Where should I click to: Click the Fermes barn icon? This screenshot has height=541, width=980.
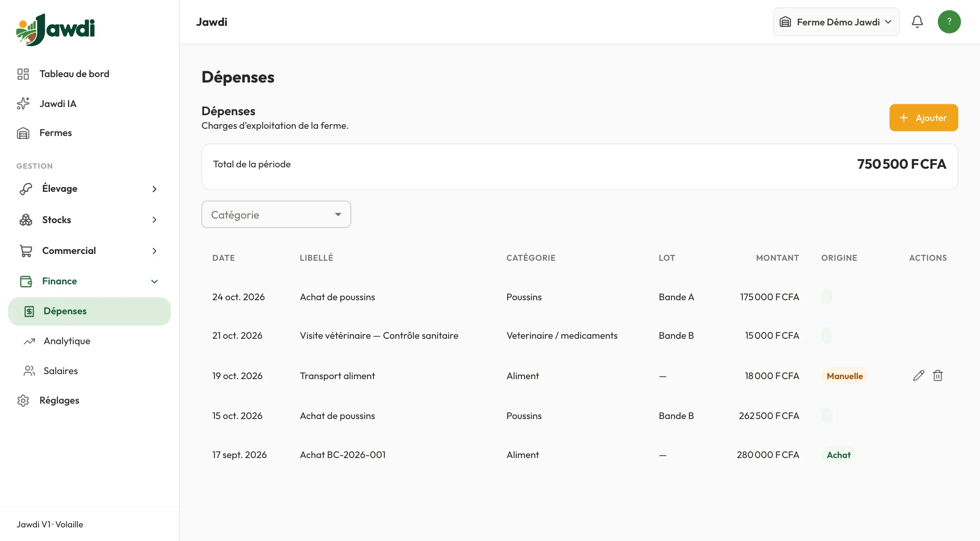click(23, 133)
